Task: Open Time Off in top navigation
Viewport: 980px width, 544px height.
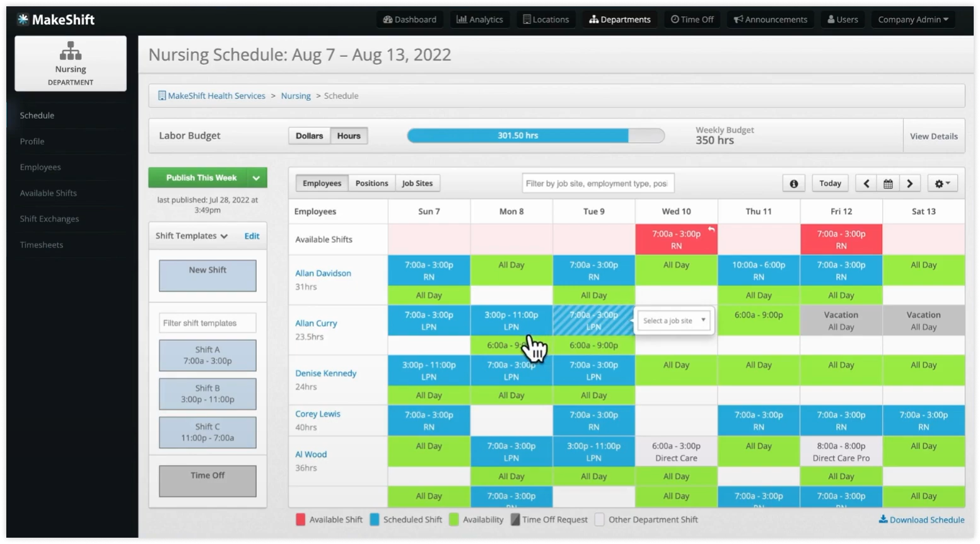Action: [x=692, y=20]
